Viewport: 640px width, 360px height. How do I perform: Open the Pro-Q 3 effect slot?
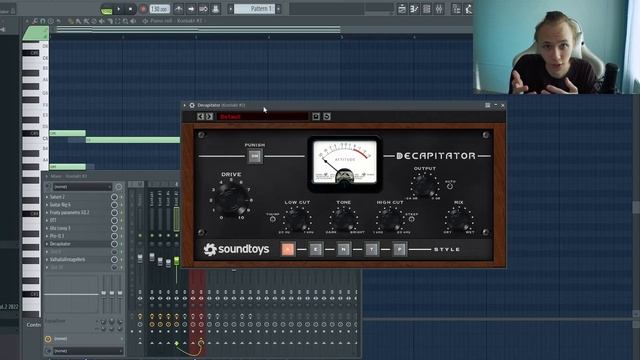coord(79,236)
